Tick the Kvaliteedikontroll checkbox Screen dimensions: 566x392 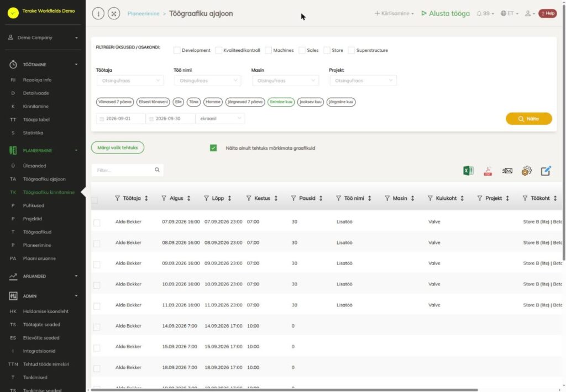point(218,50)
